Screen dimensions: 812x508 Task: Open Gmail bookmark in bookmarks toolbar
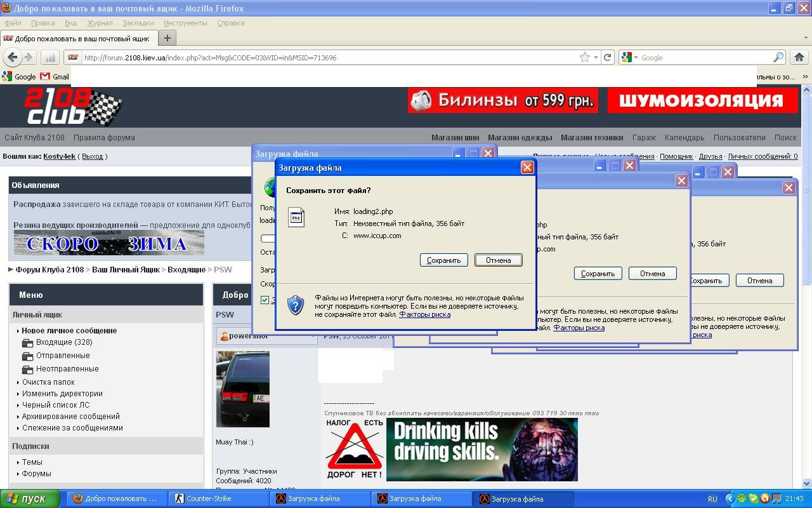coord(55,77)
